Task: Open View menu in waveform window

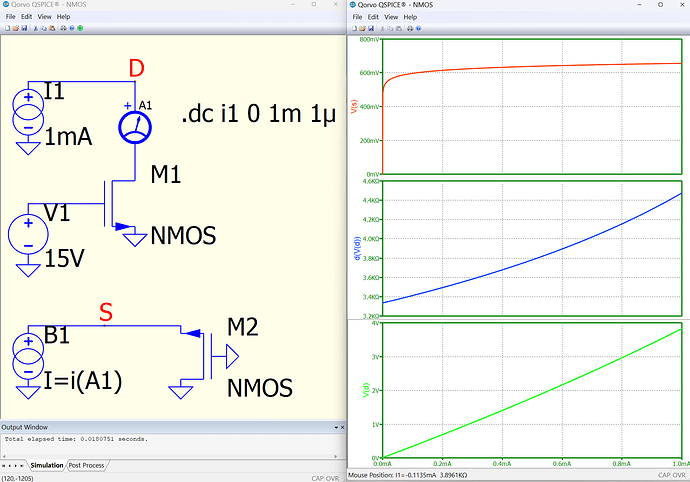Action: (x=391, y=17)
